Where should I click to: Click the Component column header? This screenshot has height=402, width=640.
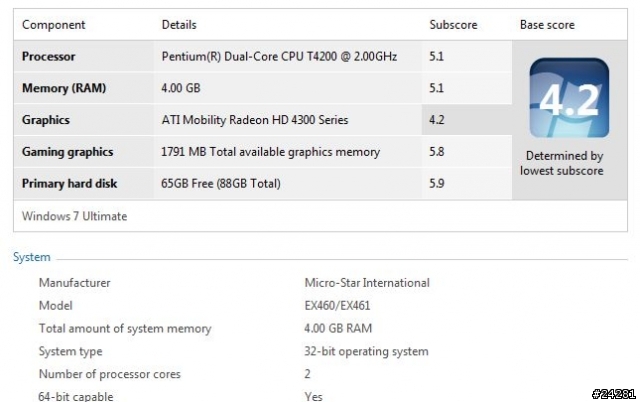point(53,24)
